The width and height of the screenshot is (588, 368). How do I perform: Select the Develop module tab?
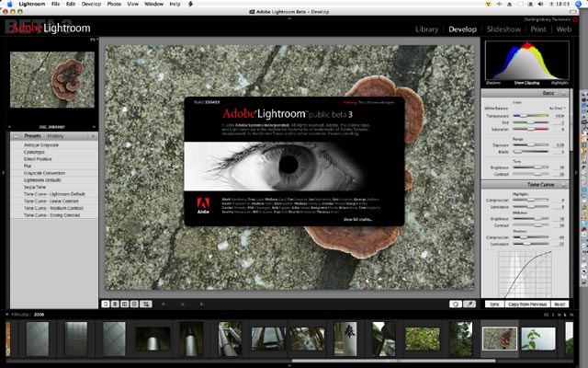click(x=462, y=29)
